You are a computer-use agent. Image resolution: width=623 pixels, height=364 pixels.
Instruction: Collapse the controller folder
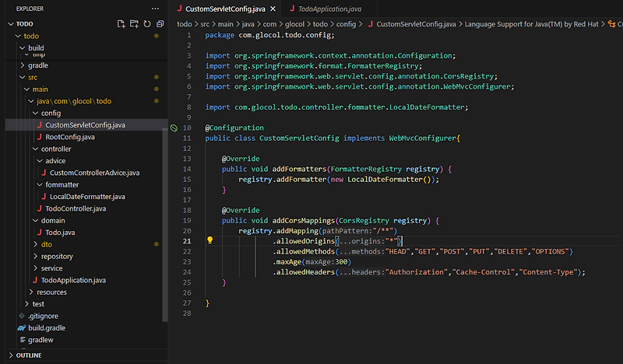[55, 149]
